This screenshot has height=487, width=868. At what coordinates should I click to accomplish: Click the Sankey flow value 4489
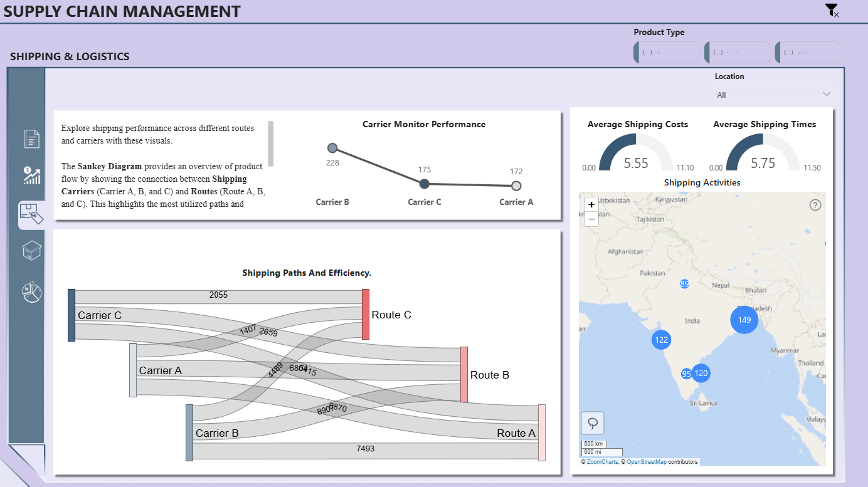[275, 370]
